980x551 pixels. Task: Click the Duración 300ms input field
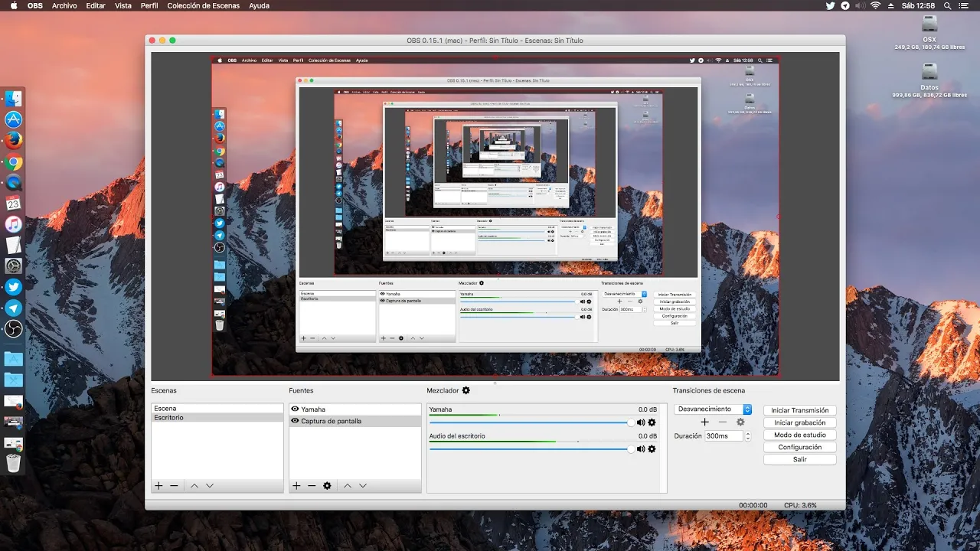point(724,436)
